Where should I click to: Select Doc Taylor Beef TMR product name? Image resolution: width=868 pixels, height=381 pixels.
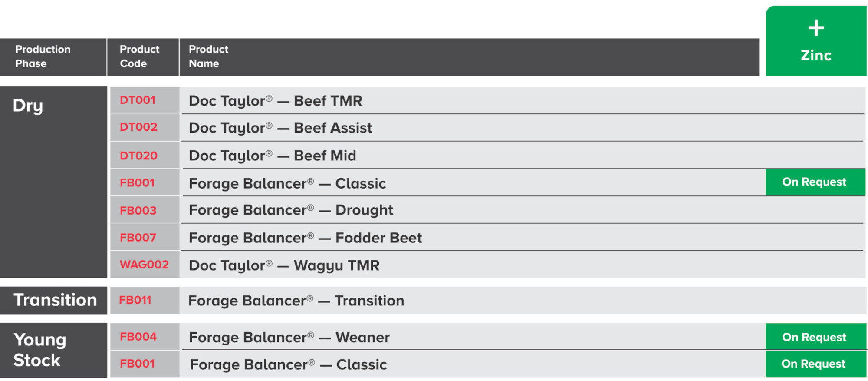[x=276, y=101]
